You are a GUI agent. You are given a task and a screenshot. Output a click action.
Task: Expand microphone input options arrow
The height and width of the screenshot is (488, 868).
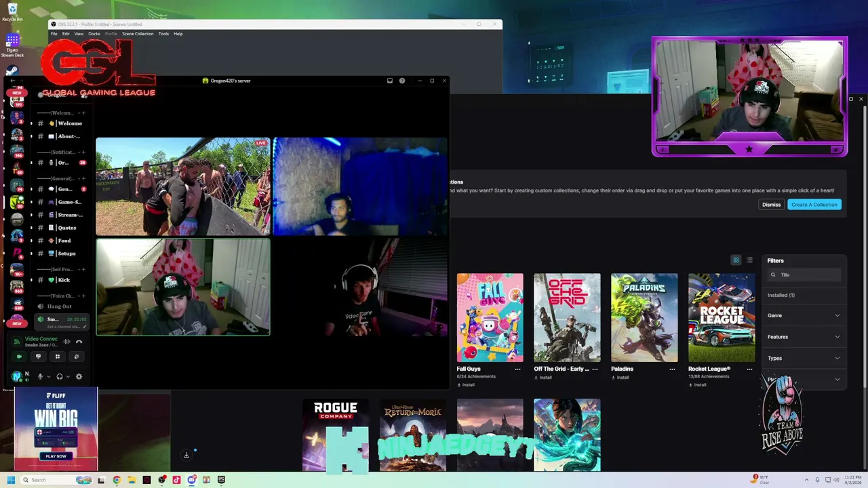pyautogui.click(x=49, y=376)
